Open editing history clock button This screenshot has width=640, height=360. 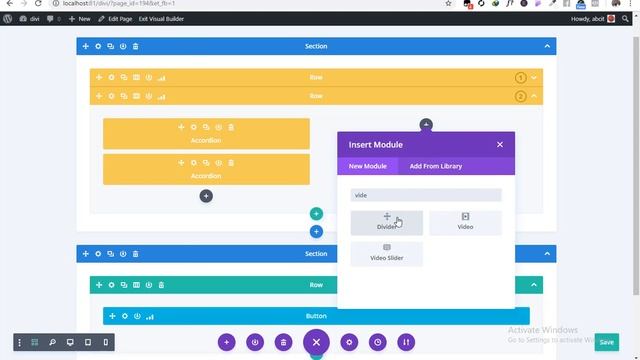tap(378, 342)
